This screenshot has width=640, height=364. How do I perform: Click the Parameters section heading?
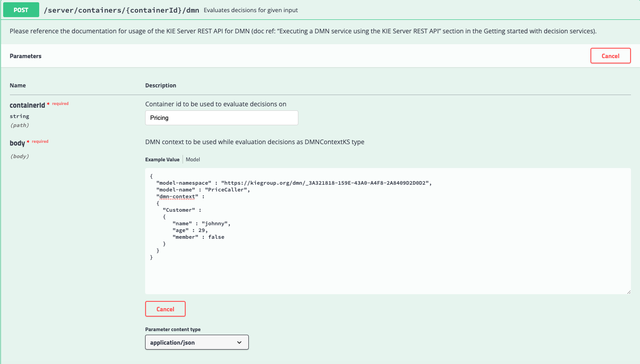point(25,56)
